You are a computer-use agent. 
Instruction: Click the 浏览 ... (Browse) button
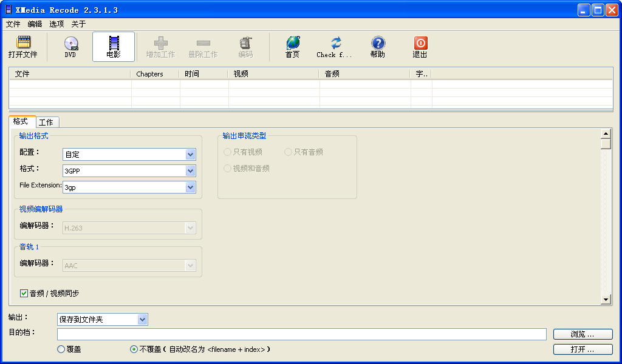coord(583,334)
